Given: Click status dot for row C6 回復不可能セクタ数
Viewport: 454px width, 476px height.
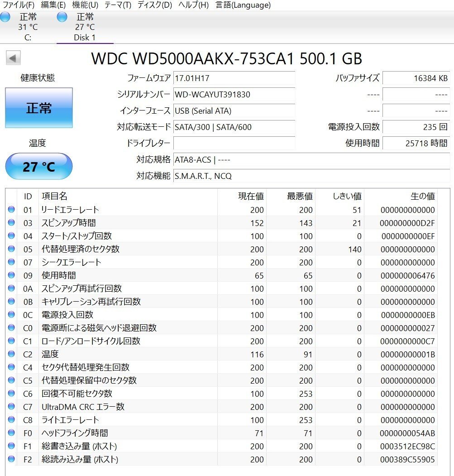Looking at the screenshot, I should tap(11, 393).
